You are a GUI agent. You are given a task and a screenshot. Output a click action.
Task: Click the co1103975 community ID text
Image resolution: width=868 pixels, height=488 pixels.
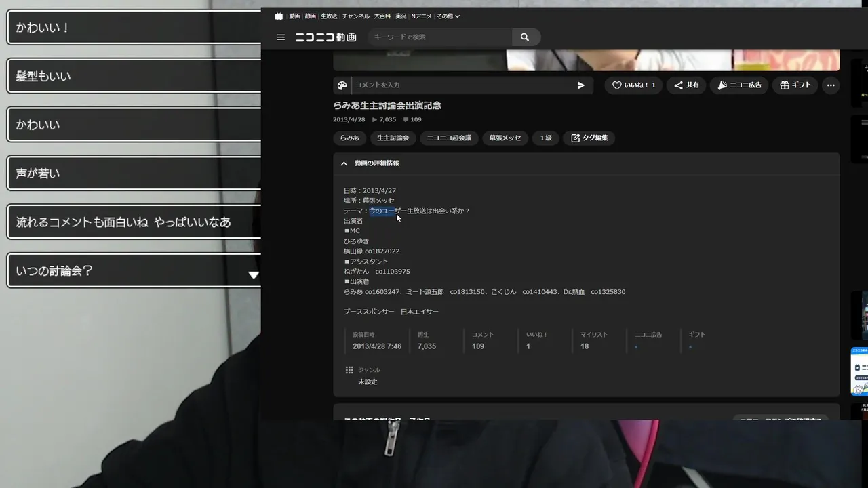point(393,272)
